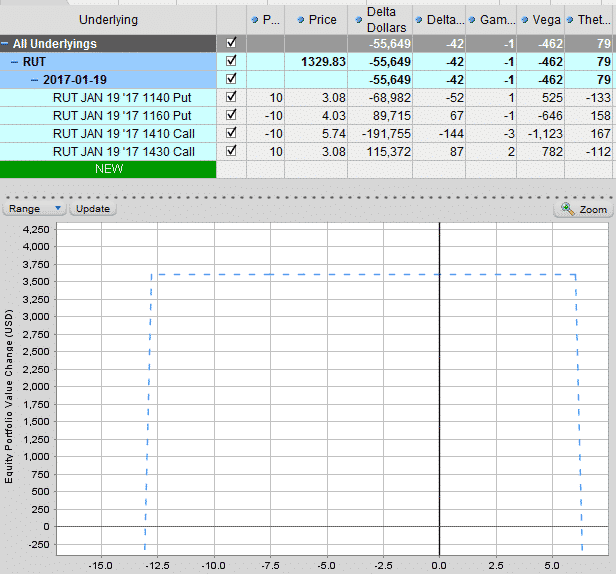Click the Price column header text
Screen dimensions: 616x574
323,20
